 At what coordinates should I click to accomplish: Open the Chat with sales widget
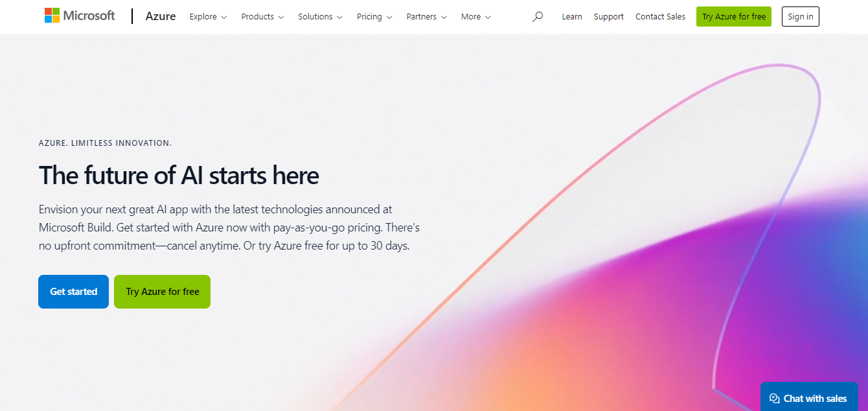coord(809,397)
